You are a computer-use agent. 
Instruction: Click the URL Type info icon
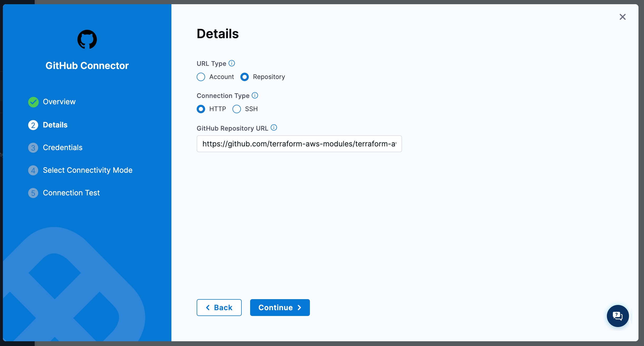point(232,63)
